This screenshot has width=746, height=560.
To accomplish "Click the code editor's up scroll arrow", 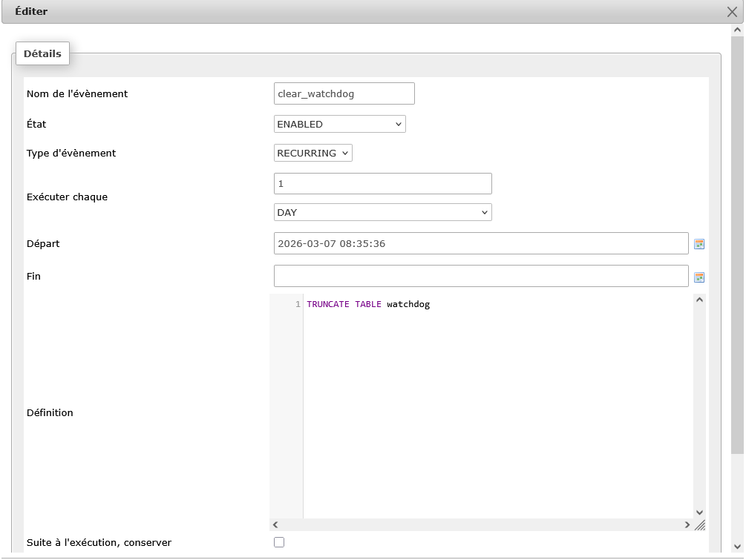I will [x=698, y=300].
